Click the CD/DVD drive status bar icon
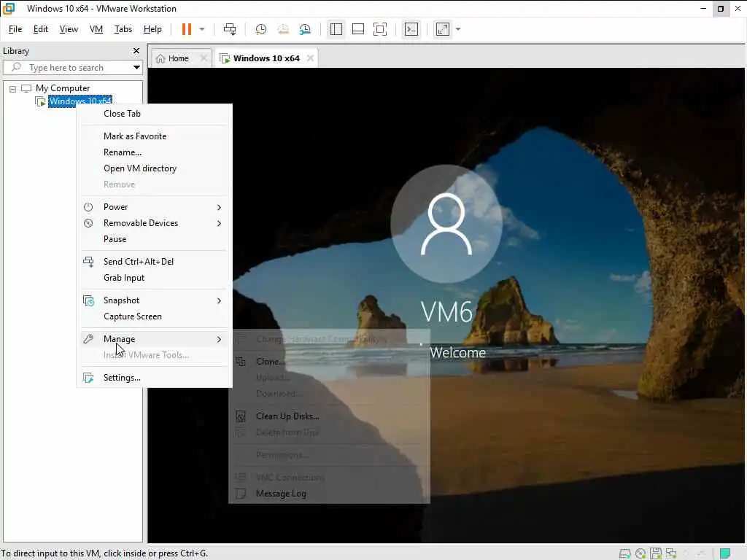Image resolution: width=747 pixels, height=560 pixels. click(x=640, y=553)
